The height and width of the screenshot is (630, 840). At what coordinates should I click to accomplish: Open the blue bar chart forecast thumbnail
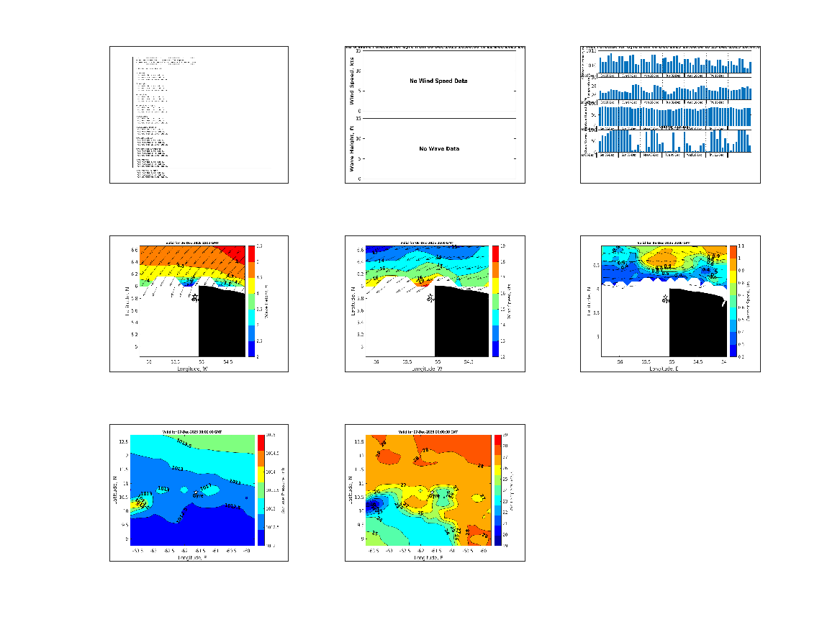click(x=669, y=115)
